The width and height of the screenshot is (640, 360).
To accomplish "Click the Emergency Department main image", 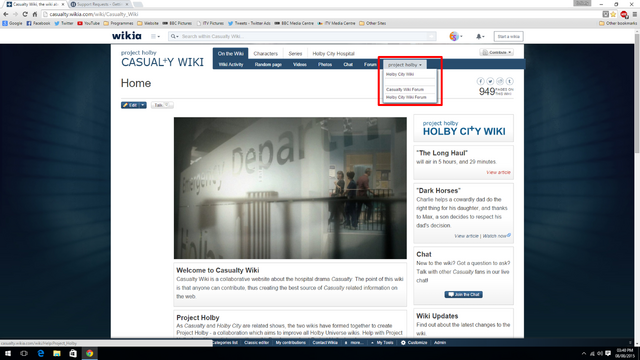I will pyautogui.click(x=290, y=188).
